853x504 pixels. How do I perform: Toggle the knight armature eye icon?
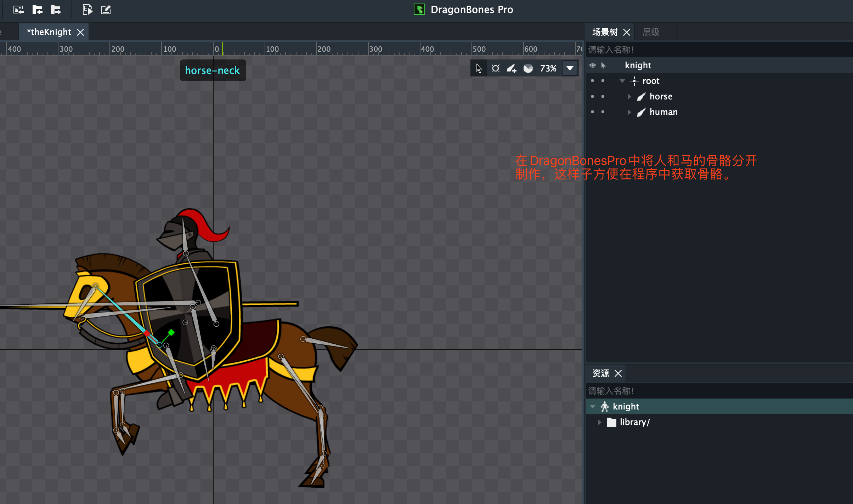(x=592, y=65)
